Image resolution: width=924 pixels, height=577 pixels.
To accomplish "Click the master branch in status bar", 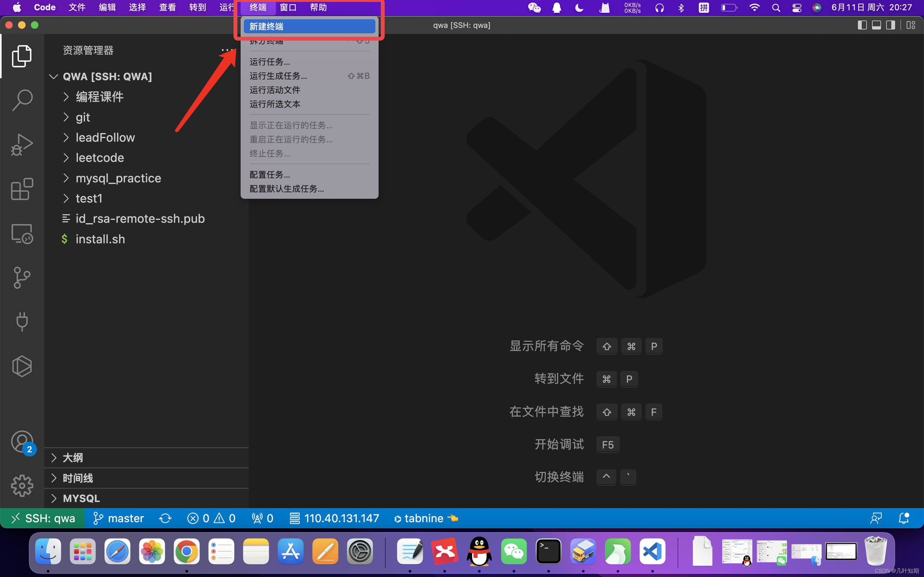I will (119, 518).
